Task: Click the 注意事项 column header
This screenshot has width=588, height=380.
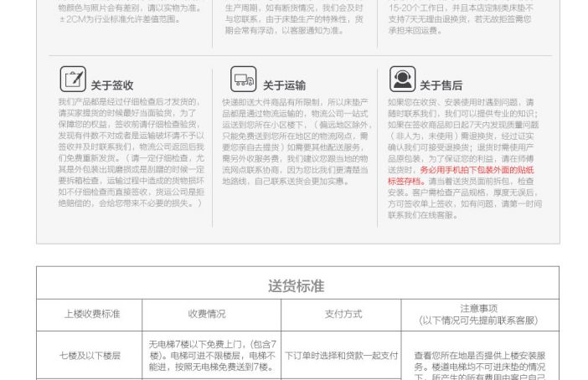Action: click(478, 314)
